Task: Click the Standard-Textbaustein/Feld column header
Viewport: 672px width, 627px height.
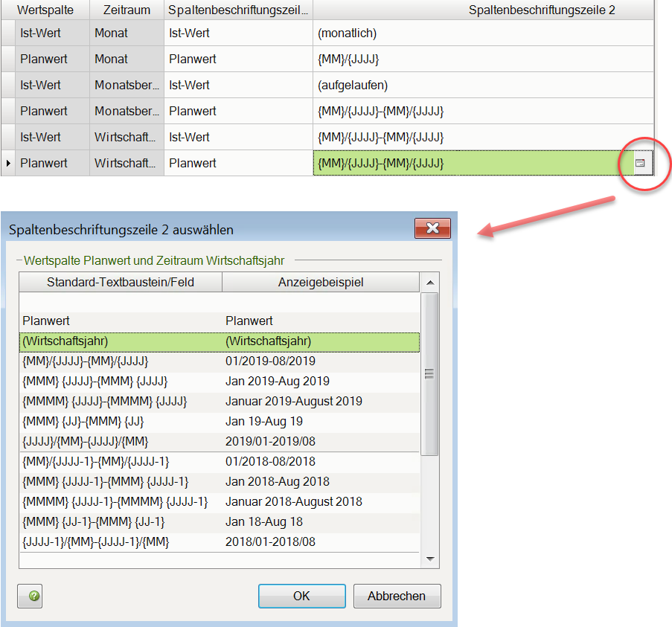Action: coord(121,283)
